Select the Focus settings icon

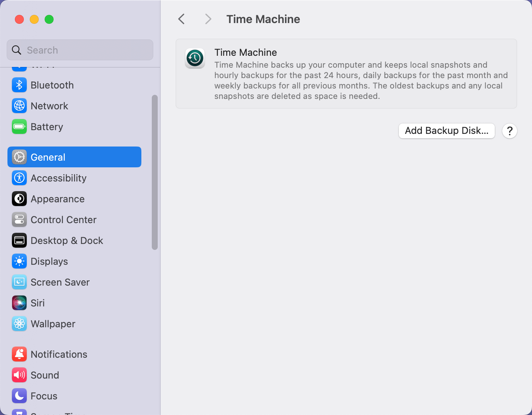[x=19, y=396]
